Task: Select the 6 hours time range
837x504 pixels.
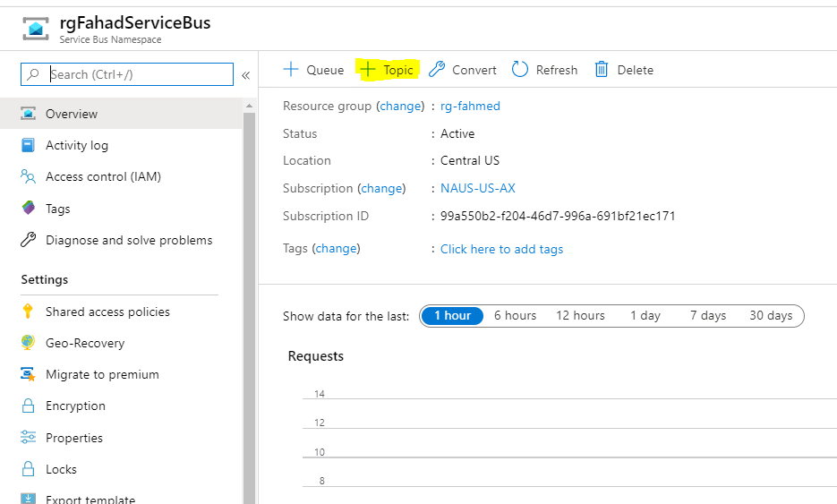Action: [515, 315]
